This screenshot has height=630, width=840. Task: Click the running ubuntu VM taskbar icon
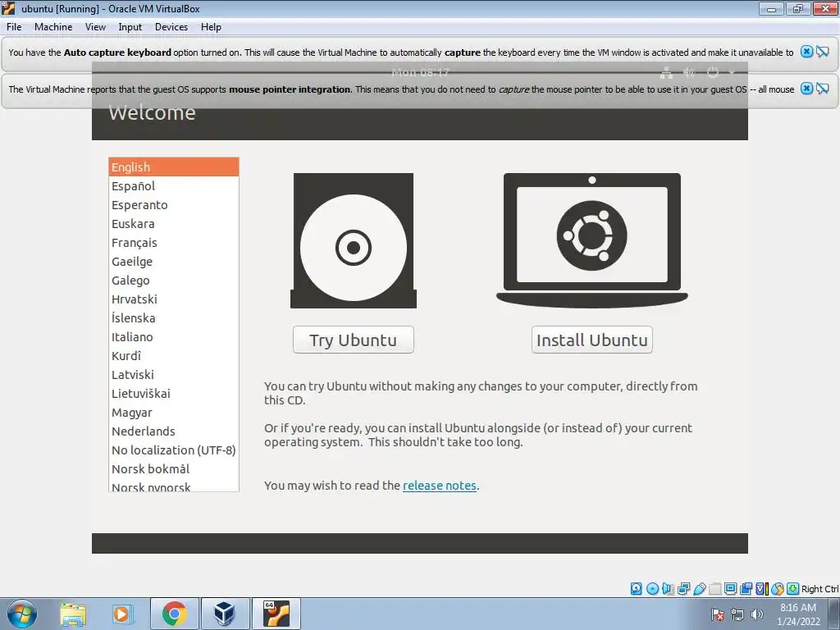[x=276, y=614]
